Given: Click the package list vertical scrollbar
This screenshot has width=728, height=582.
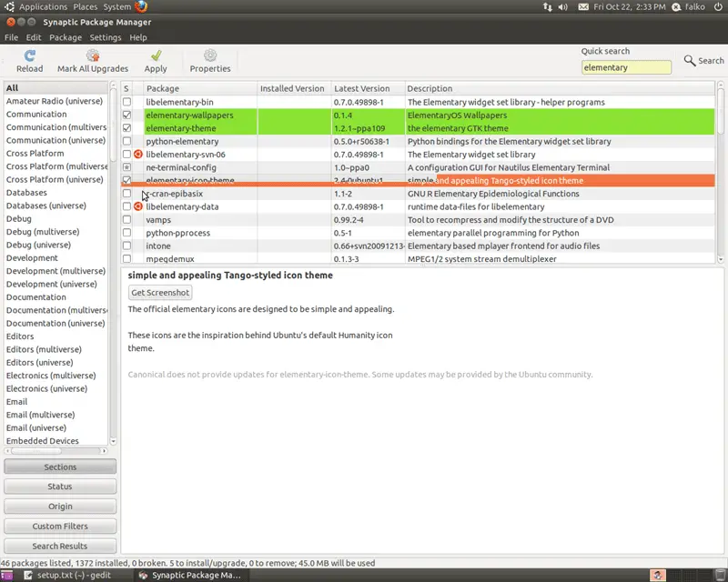Looking at the screenshot, I should tap(721, 172).
